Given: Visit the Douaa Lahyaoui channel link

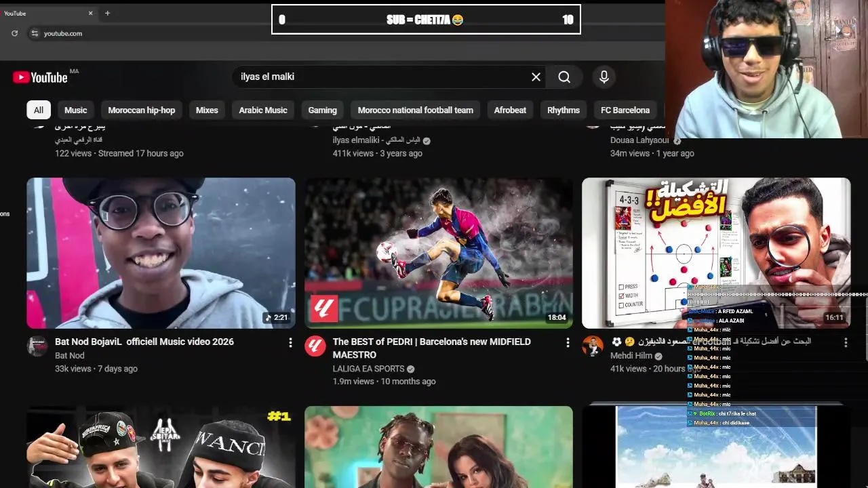Looking at the screenshot, I should click(639, 140).
